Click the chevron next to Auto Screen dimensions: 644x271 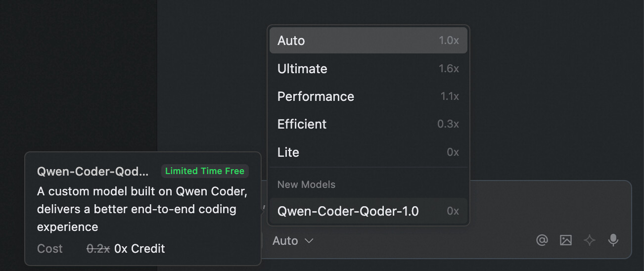(x=309, y=241)
